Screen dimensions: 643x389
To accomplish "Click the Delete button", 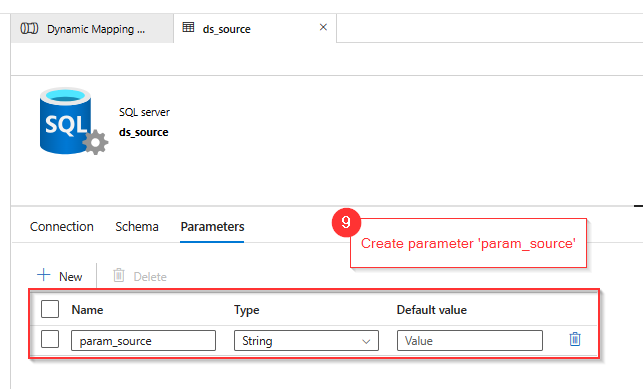I will click(x=140, y=276).
